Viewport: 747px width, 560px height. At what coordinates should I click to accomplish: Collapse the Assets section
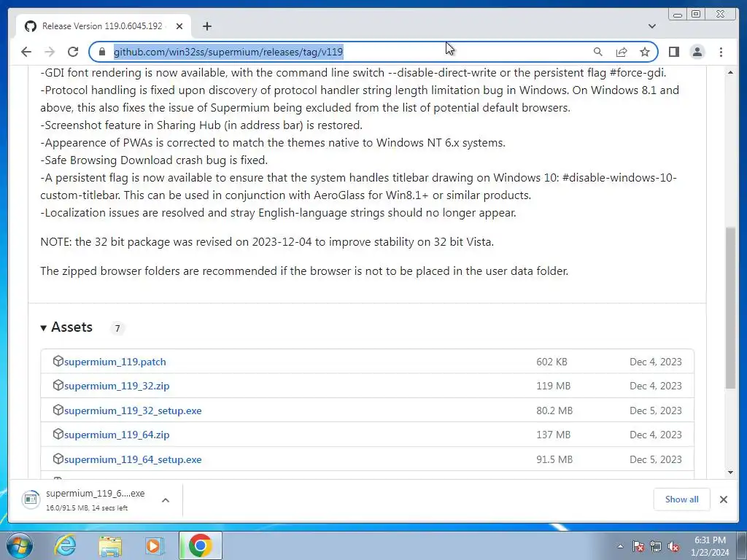[x=66, y=327]
